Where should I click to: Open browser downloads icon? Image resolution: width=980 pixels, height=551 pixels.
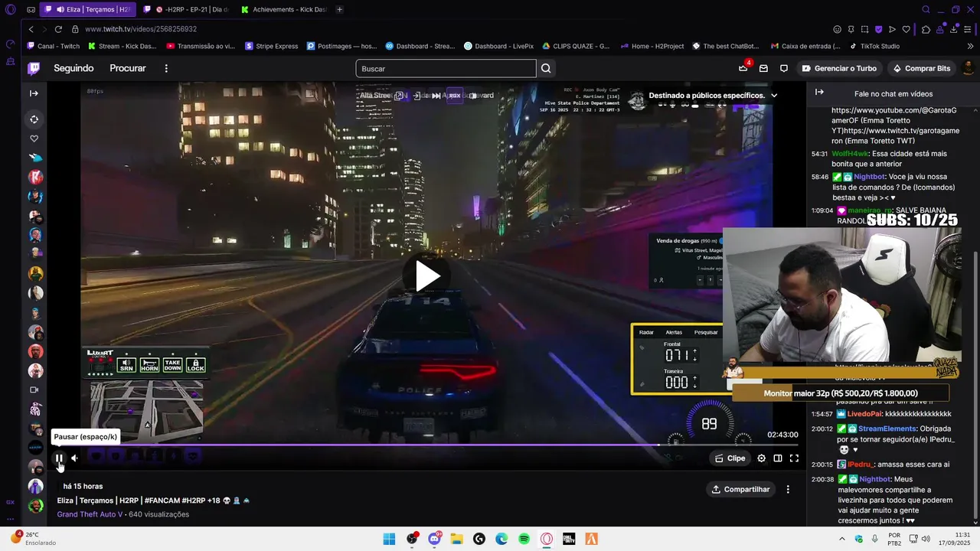point(954,29)
